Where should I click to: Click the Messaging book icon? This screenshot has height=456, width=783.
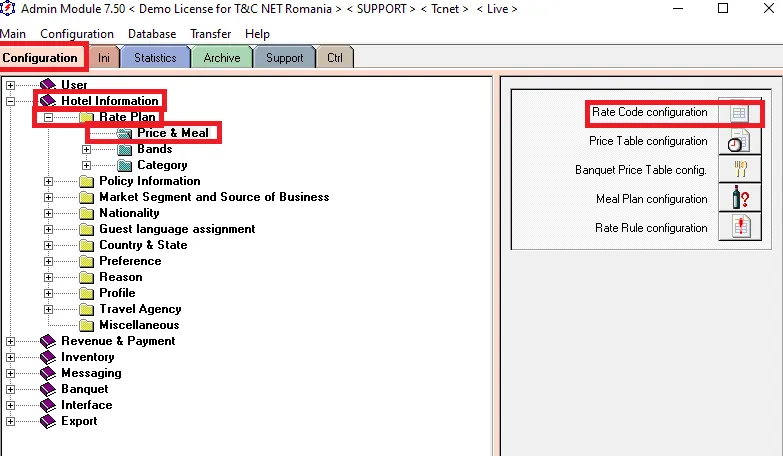(x=48, y=373)
